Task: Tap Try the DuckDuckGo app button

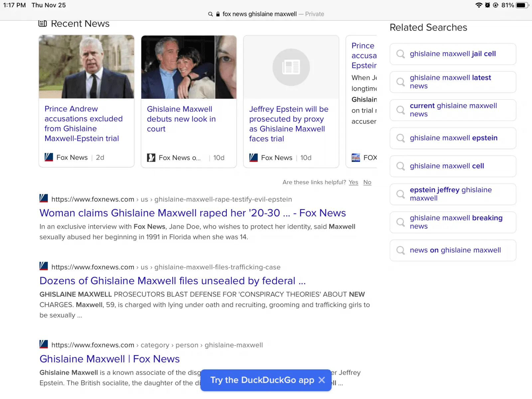Action: tap(262, 380)
